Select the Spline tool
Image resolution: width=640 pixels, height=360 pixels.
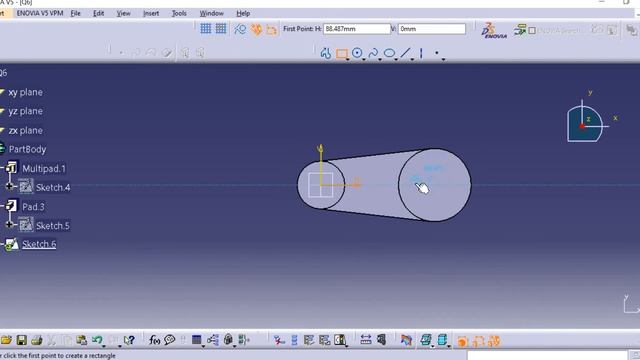(x=373, y=53)
